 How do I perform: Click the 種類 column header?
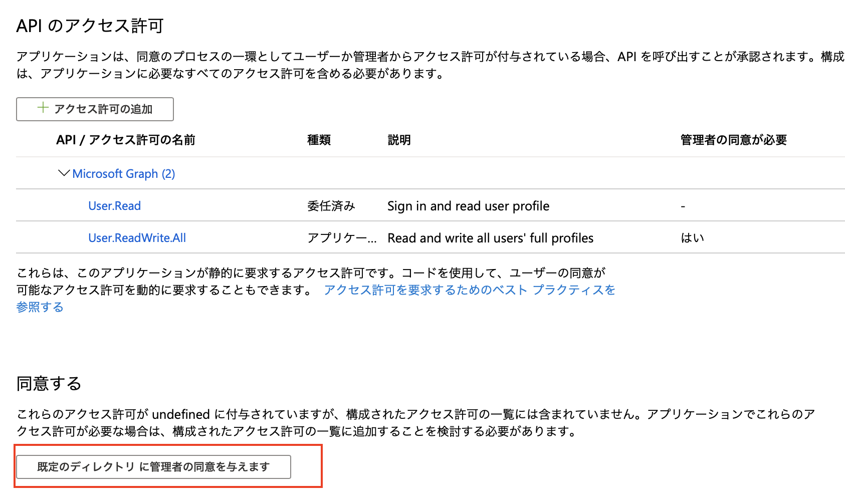[x=319, y=140]
